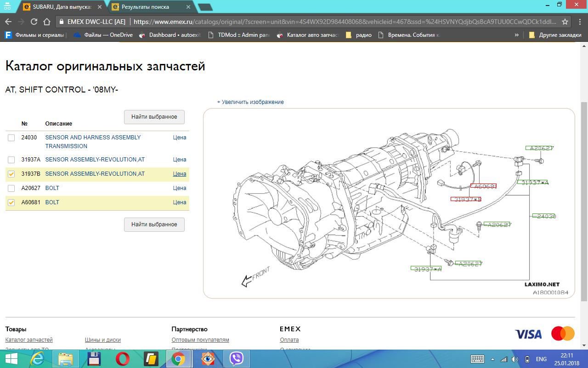Click the top «Найти выбранное» button
Viewport: 588px width, 368px height.
click(154, 117)
